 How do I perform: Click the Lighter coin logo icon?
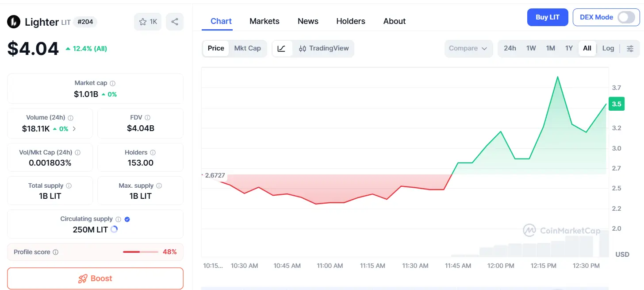[x=14, y=22]
